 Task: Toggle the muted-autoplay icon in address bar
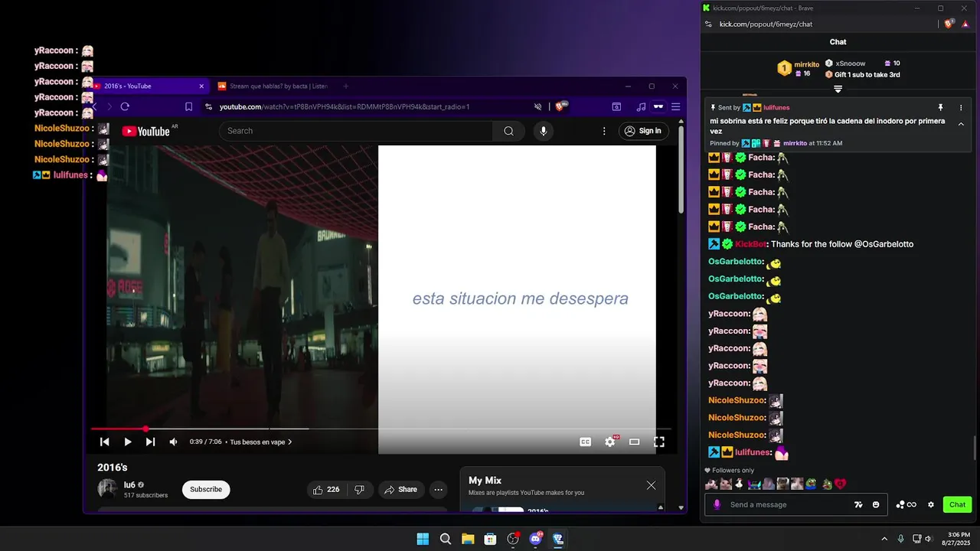pyautogui.click(x=538, y=107)
